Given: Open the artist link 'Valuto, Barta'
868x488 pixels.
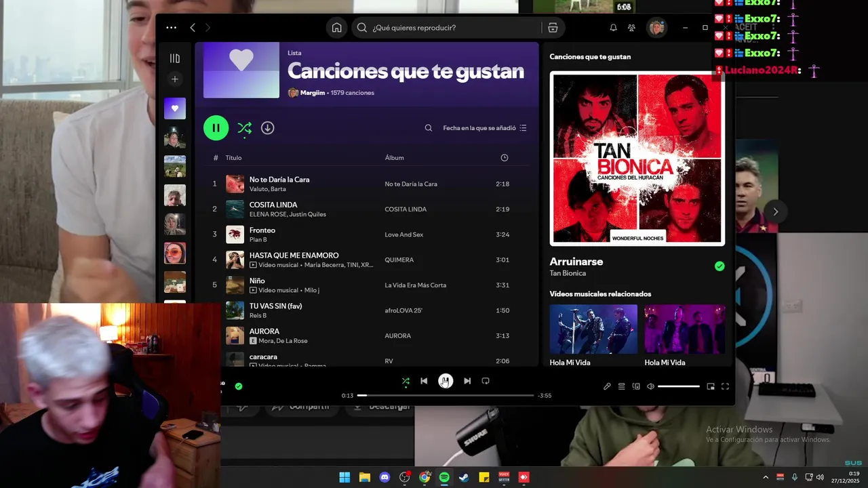Looking at the screenshot, I should [x=267, y=189].
